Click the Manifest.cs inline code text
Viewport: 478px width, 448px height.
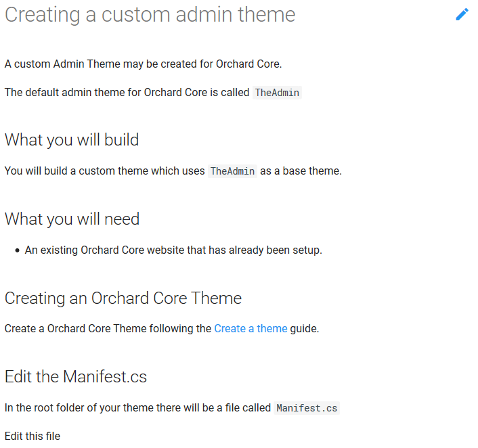point(307,408)
